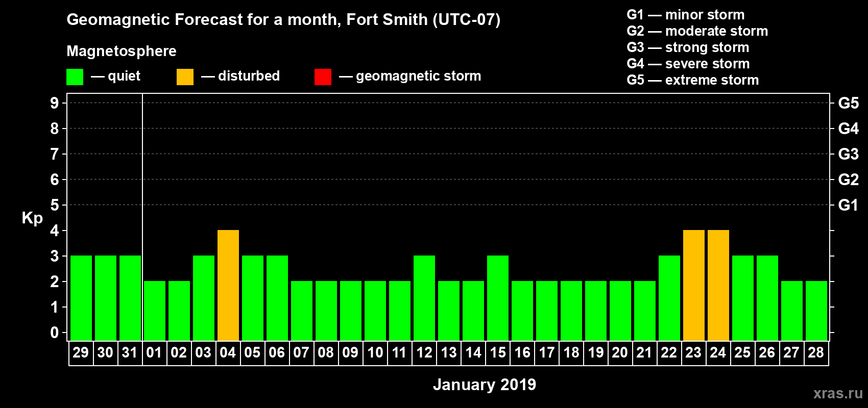
Task: Click the date label 08
Action: point(326,352)
